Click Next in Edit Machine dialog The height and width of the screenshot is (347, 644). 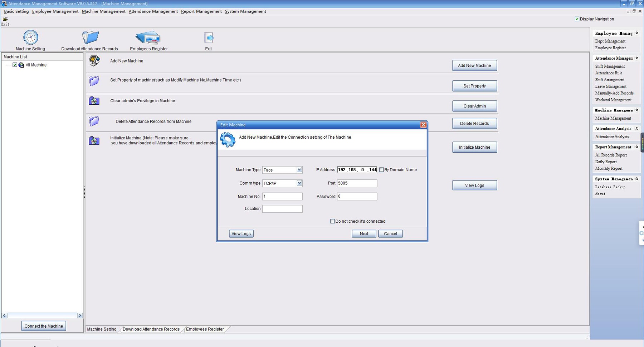364,234
